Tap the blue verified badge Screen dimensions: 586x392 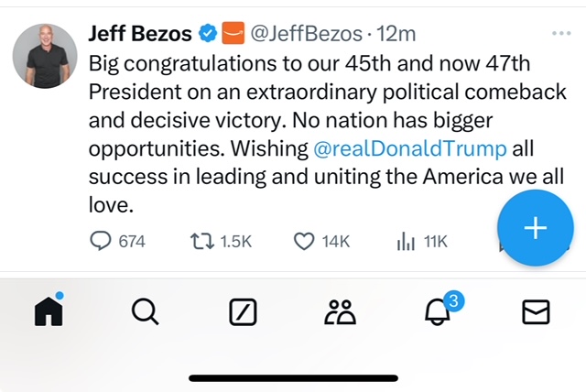coord(208,35)
